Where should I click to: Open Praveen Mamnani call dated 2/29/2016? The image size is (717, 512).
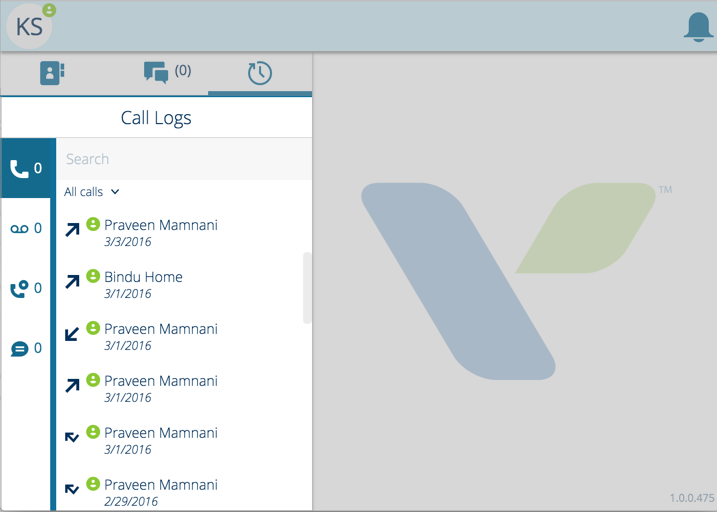[184, 493]
